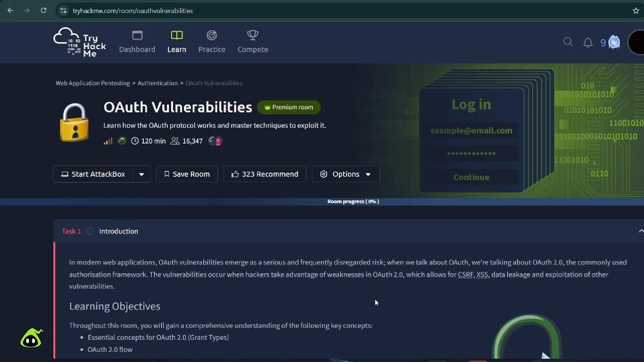
Task: Open site information icon in address bar
Action: [x=63, y=10]
